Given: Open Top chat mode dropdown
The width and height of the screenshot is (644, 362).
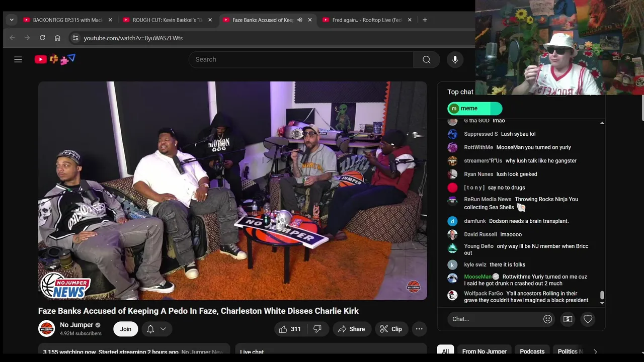Looking at the screenshot, I should tap(460, 92).
